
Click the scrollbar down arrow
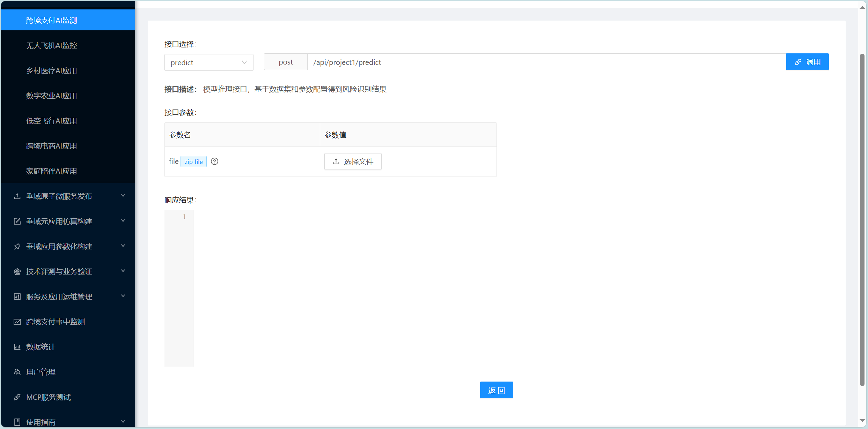pyautogui.click(x=862, y=421)
